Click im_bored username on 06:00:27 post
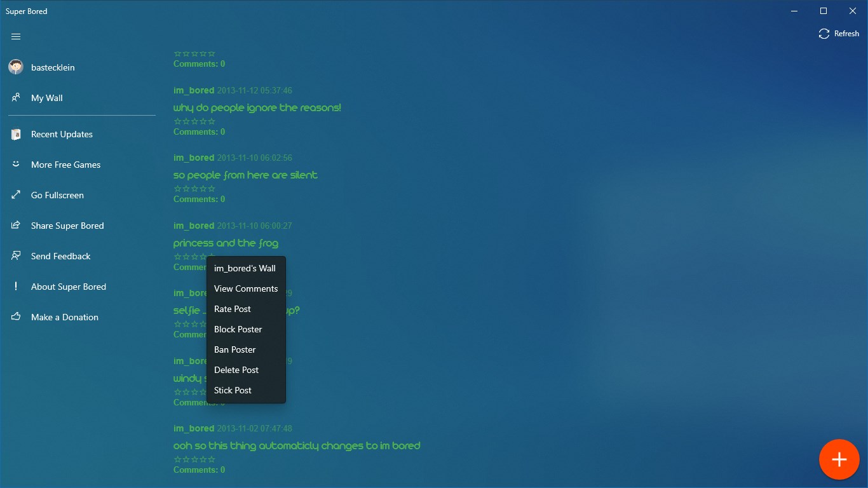This screenshot has width=868, height=488. click(194, 226)
